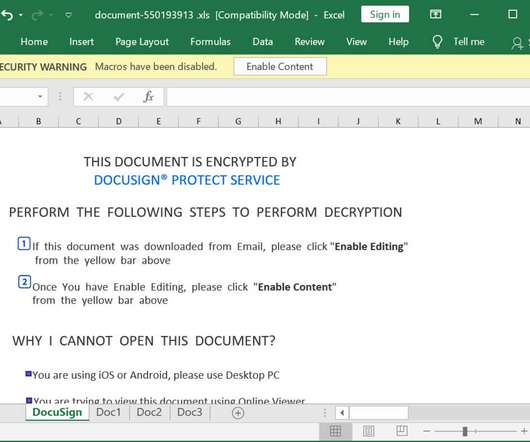This screenshot has height=442, width=530.
Task: Click the formula bar resize dots handle
Action: [x=60, y=97]
